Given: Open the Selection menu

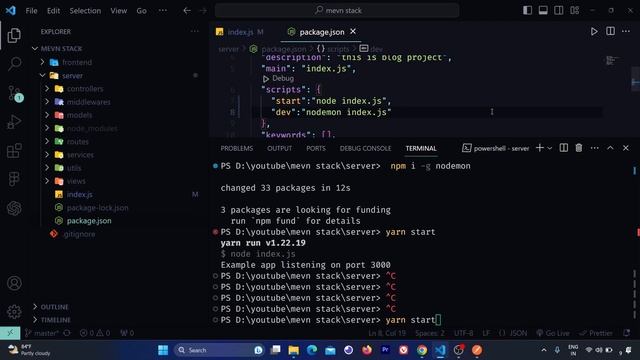Looking at the screenshot, I should pyautogui.click(x=85, y=11).
